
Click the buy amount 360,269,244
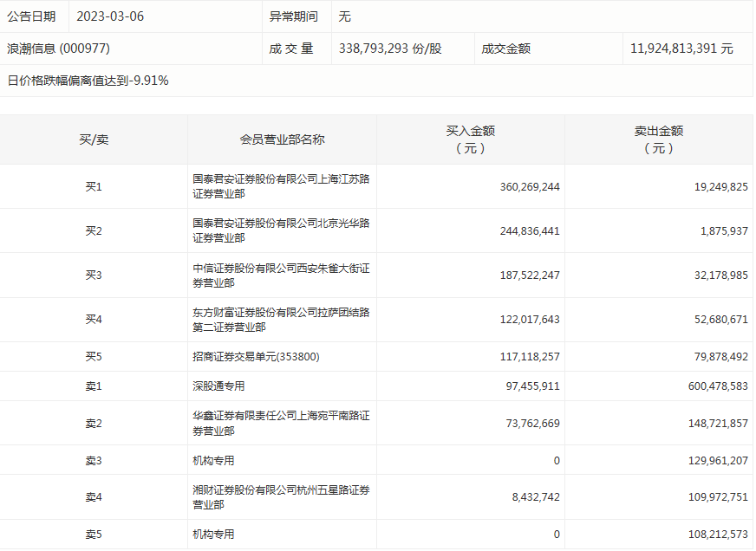click(530, 186)
